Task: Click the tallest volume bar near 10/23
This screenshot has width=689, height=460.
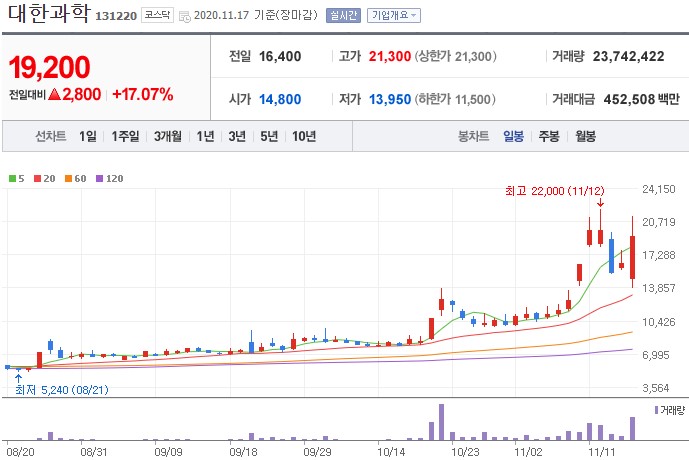Action: 441,422
